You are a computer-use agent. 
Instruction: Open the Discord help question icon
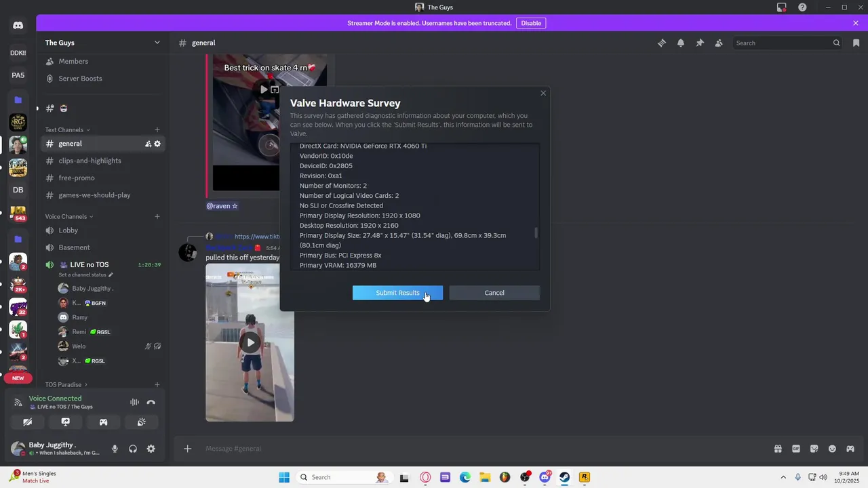802,7
